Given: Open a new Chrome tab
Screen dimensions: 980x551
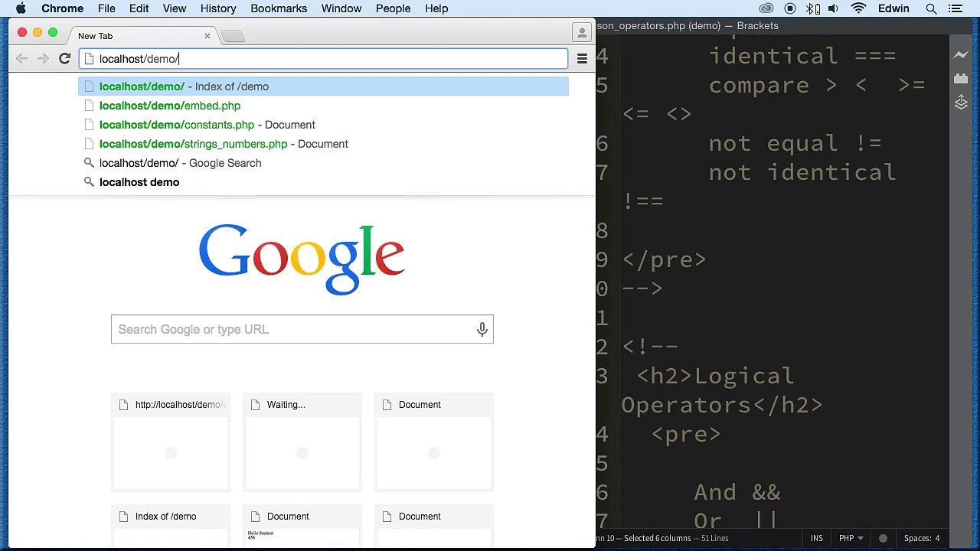Looking at the screenshot, I should tap(233, 36).
